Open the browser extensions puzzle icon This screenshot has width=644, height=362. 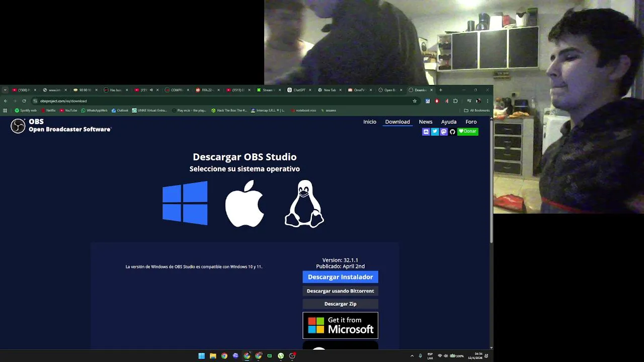(455, 101)
